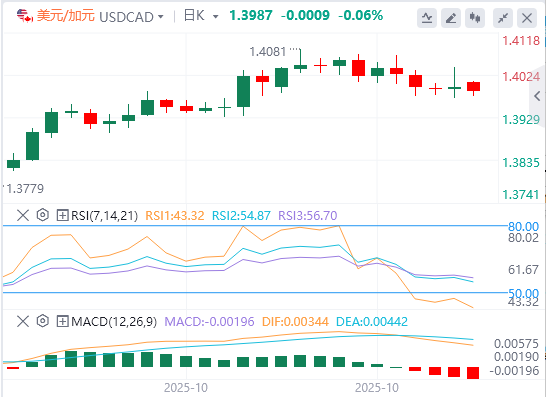
Task: Click the 1.3835 price axis label
Action: click(521, 163)
